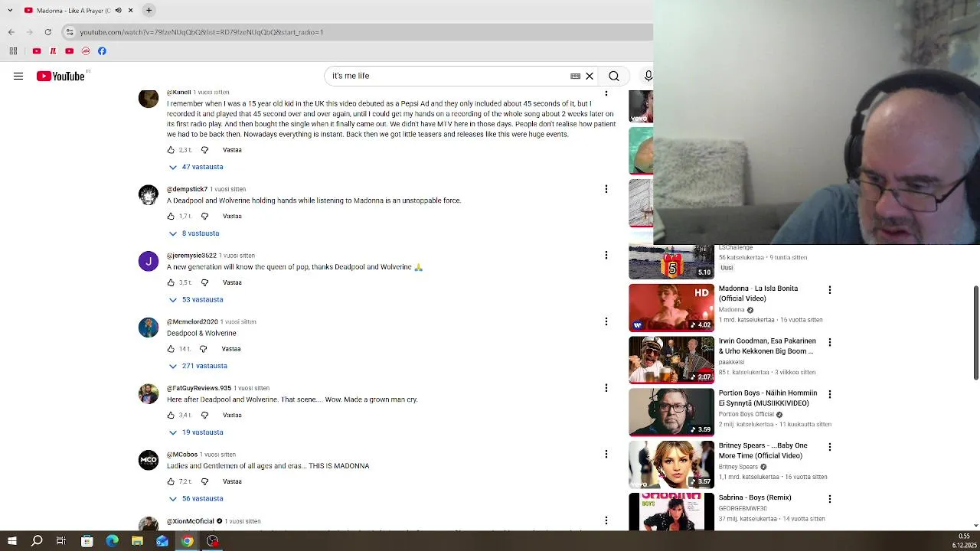The image size is (980, 551).
Task: Like the MCobos comment with 7,2 t. likes
Action: click(x=171, y=481)
